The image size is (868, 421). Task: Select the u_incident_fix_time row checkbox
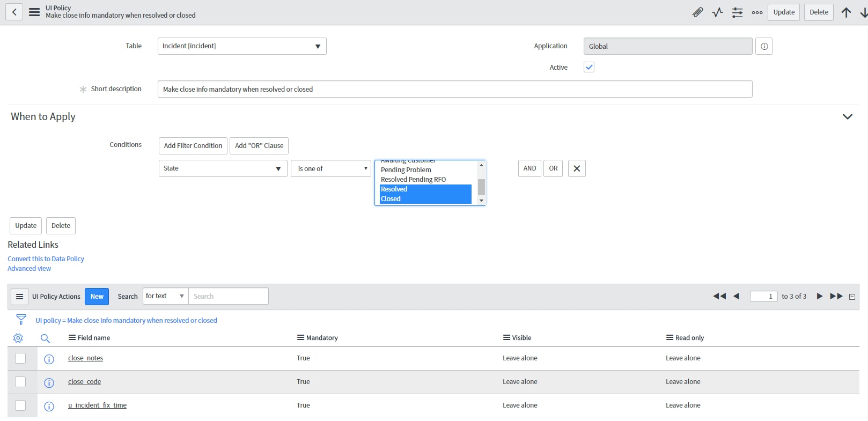[20, 405]
